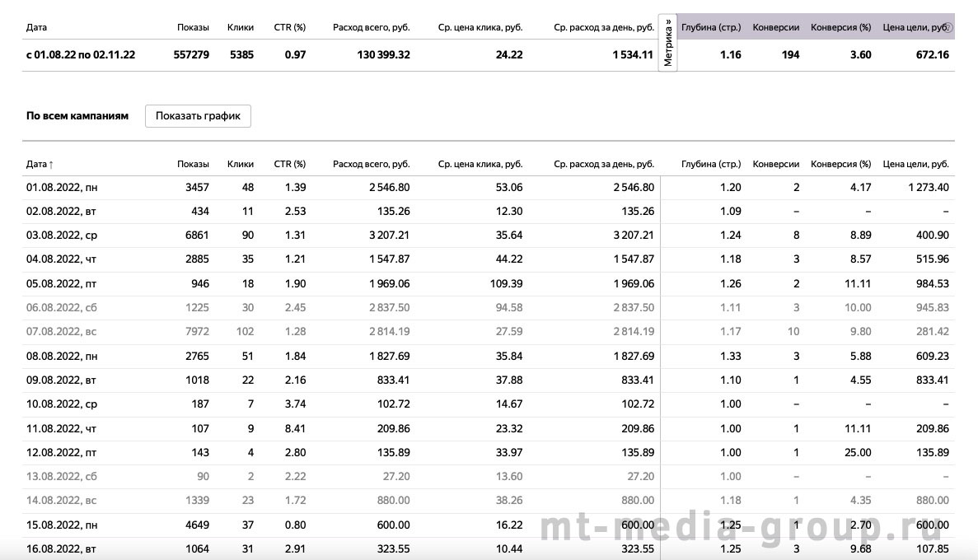Click goal price 107.85 for 16.08.2022
Image resolution: width=978 pixels, height=560 pixels.
tap(933, 548)
